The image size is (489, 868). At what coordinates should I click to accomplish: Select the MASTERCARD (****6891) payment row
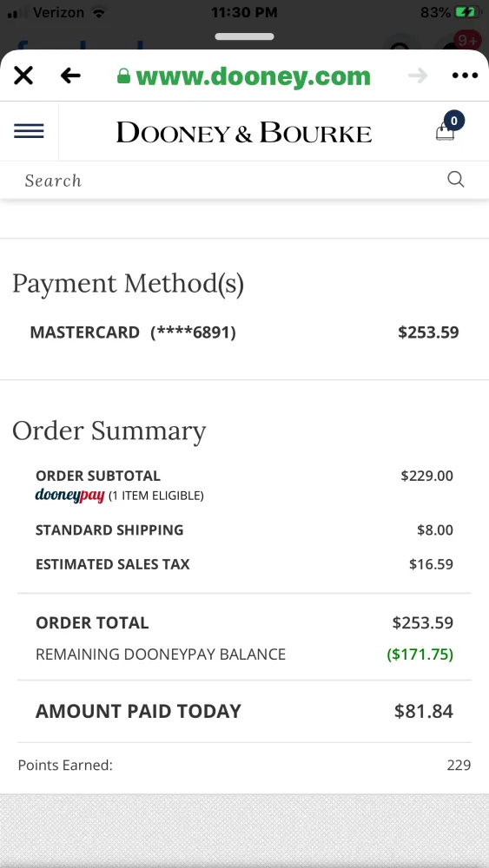pos(244,332)
